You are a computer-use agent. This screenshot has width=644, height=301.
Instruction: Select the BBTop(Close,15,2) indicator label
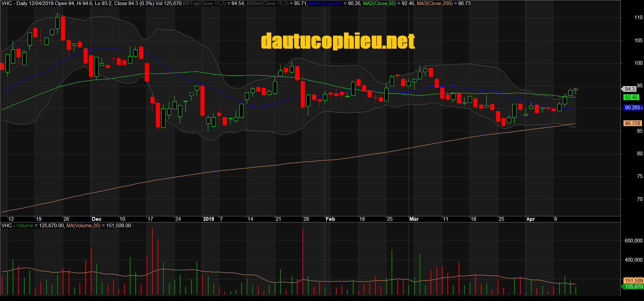click(x=204, y=3)
